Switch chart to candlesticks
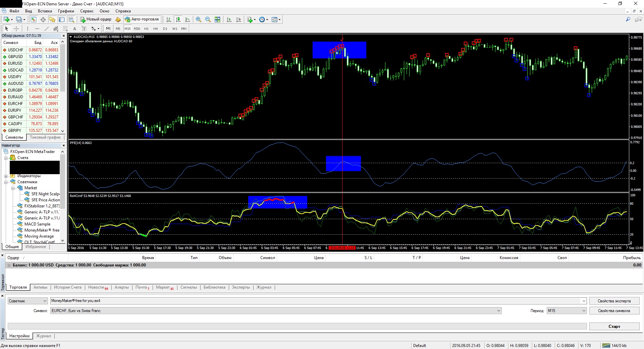This screenshot has height=349, width=644. coord(178,19)
